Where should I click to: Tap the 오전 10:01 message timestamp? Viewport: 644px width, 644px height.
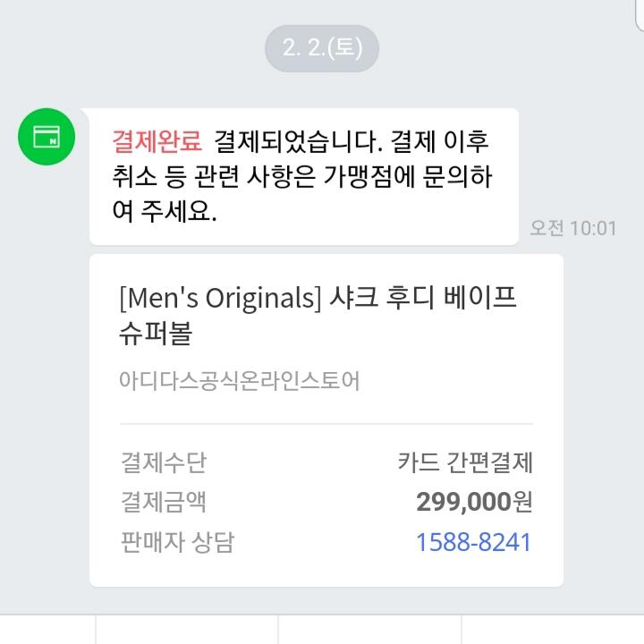[572, 228]
